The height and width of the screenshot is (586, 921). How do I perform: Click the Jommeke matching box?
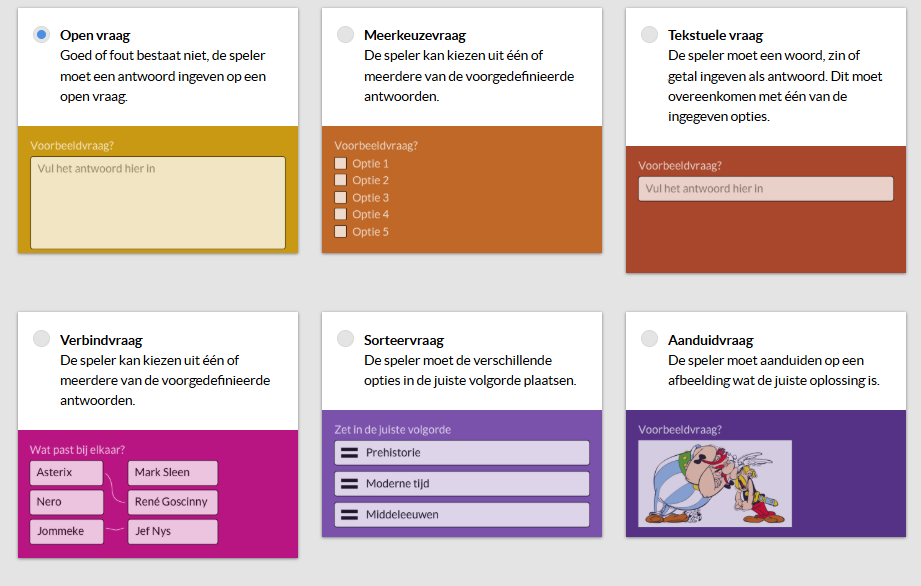pos(66,532)
